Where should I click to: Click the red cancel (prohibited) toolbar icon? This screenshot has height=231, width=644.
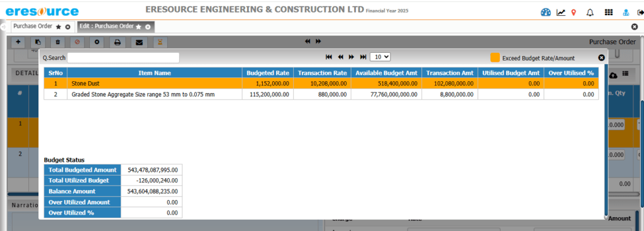pos(77,42)
